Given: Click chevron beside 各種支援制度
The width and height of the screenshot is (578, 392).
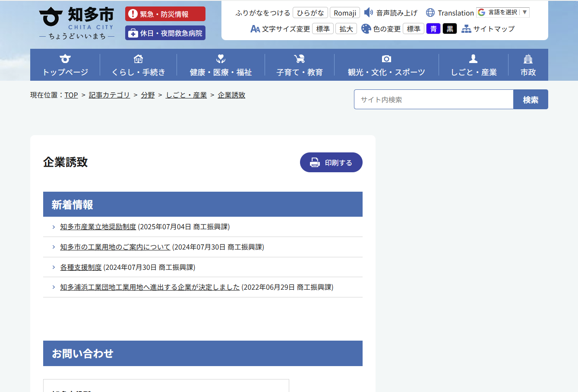Looking at the screenshot, I should tap(54, 267).
